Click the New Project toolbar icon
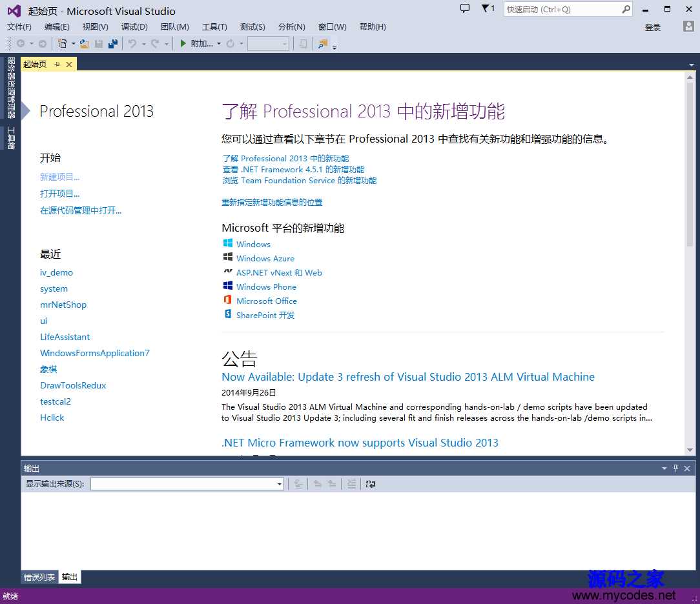Image resolution: width=700 pixels, height=604 pixels. point(63,44)
